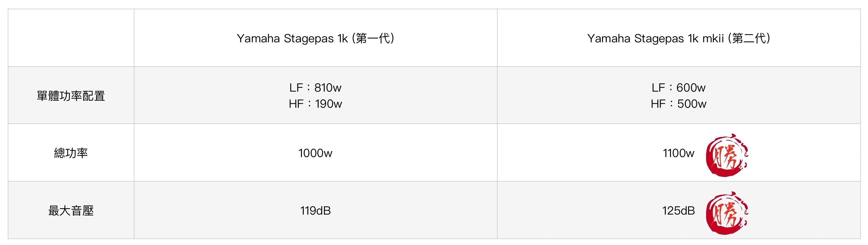
Task: Click the 119dB max SPL value
Action: 315,211
